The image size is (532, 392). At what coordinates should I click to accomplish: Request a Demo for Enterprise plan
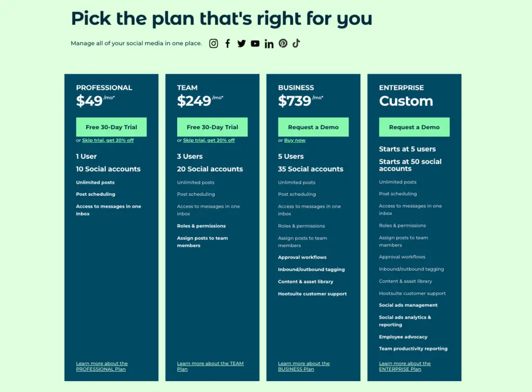point(414,127)
